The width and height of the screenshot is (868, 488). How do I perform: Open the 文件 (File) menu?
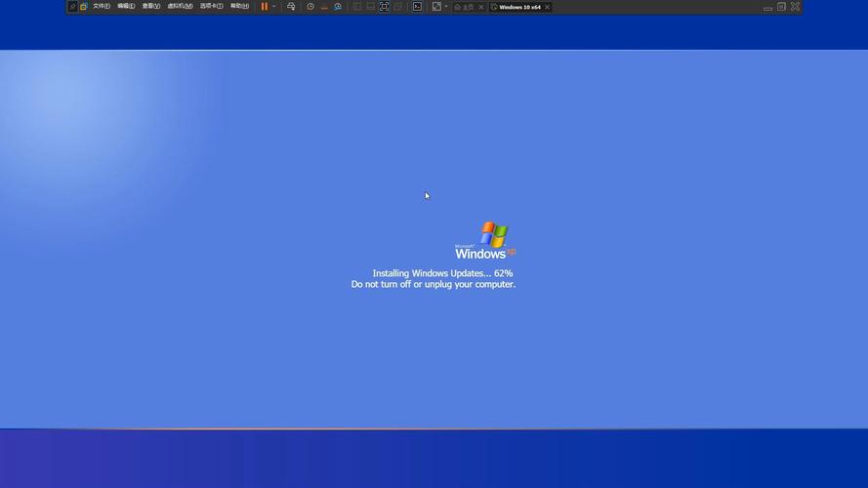(102, 6)
